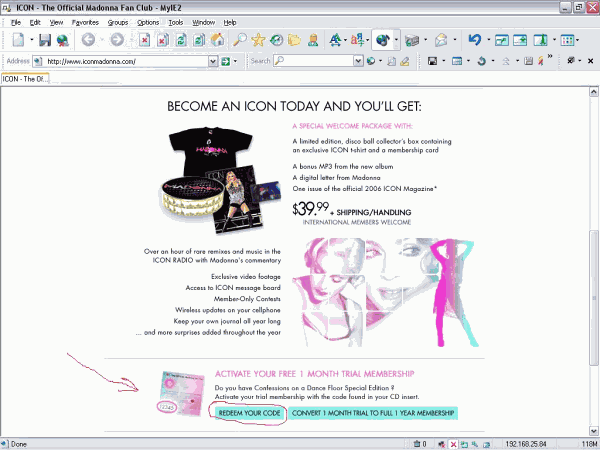Open the Tools menu

pos(176,23)
